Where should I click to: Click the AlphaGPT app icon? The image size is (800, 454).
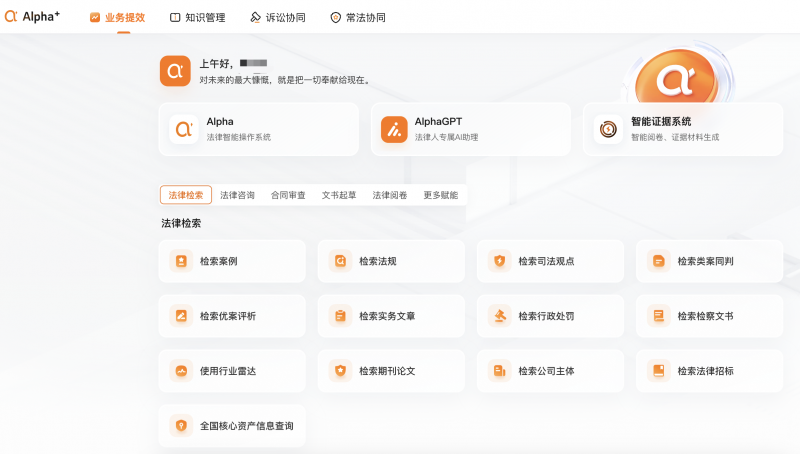394,130
